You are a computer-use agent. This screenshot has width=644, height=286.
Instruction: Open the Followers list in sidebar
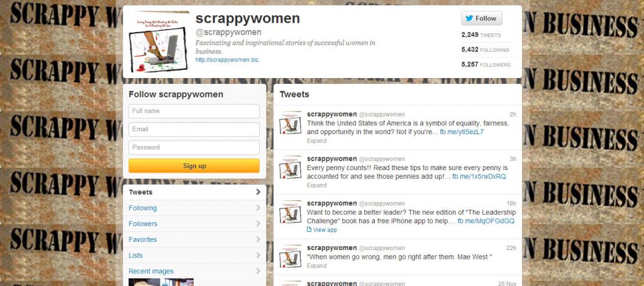194,224
